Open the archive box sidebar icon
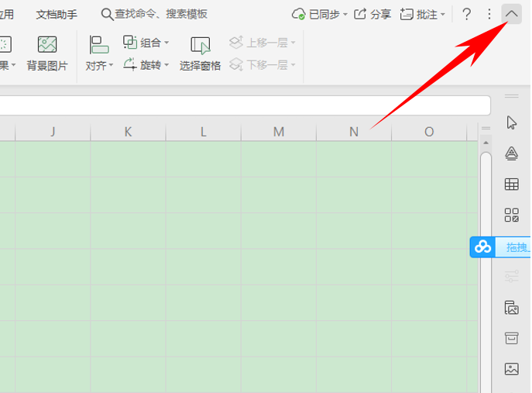The image size is (532, 393). pos(511,338)
